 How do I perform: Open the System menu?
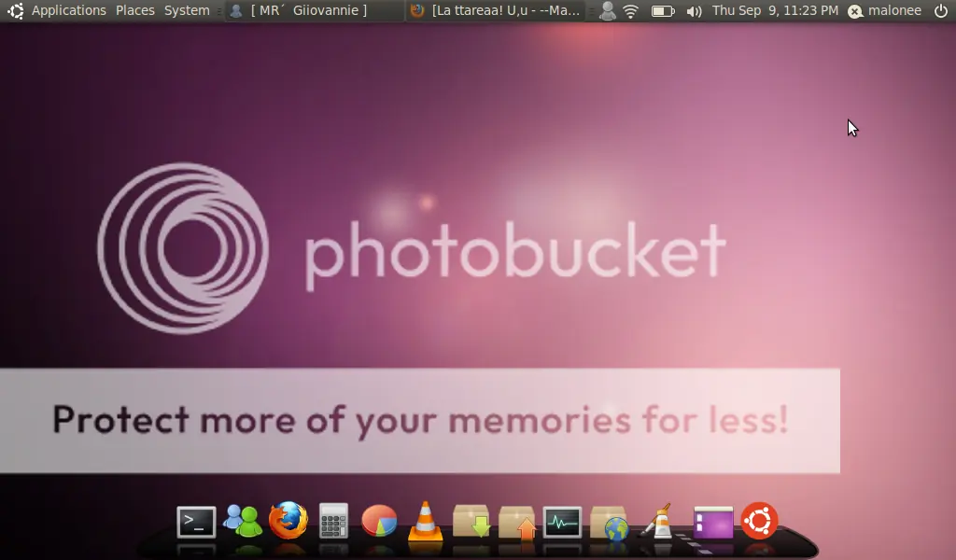[187, 10]
